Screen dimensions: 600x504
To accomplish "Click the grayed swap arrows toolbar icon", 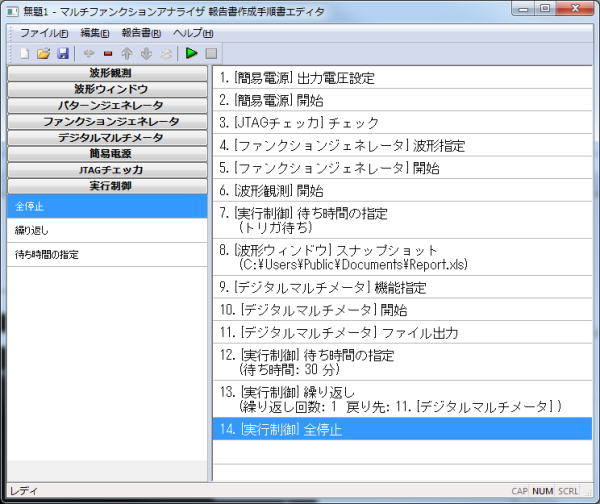I will [166, 54].
